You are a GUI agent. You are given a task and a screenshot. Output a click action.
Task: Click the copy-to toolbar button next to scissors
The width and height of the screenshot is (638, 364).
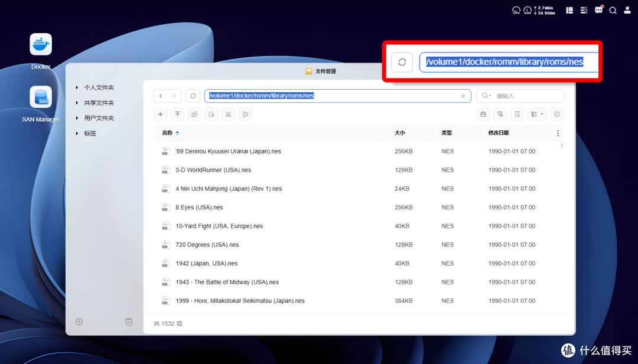pos(211,114)
